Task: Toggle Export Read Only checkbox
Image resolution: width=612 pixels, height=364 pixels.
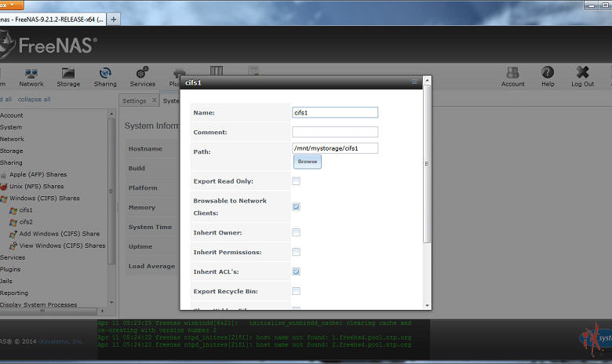Action: pyautogui.click(x=297, y=181)
